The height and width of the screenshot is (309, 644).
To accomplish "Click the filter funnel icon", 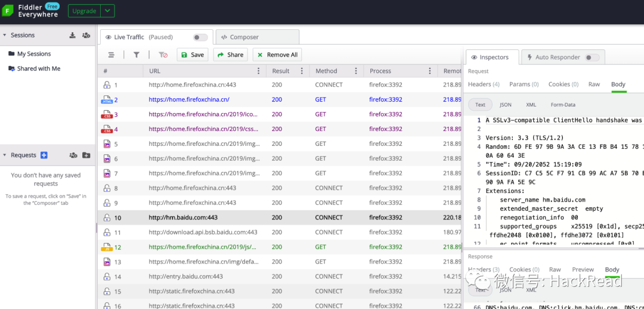I will tap(137, 55).
